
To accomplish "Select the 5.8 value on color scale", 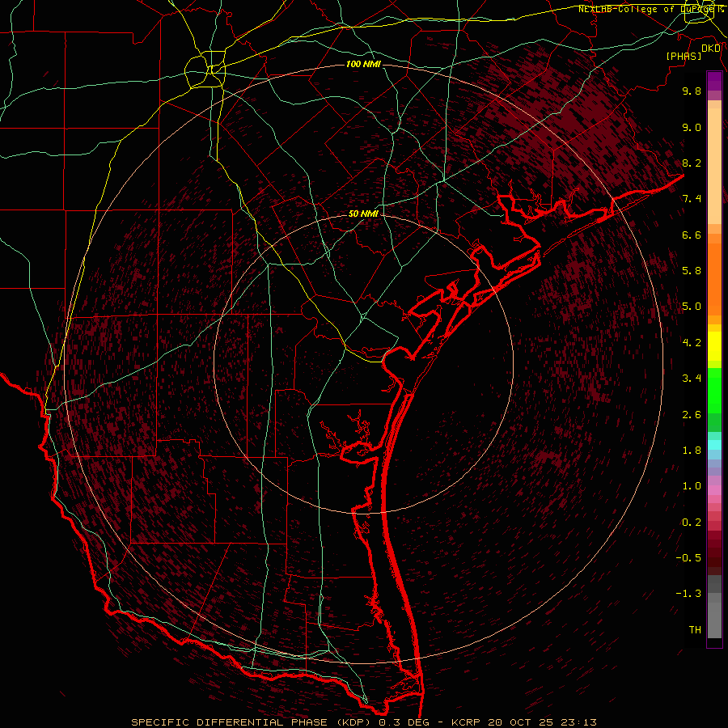I will click(692, 271).
